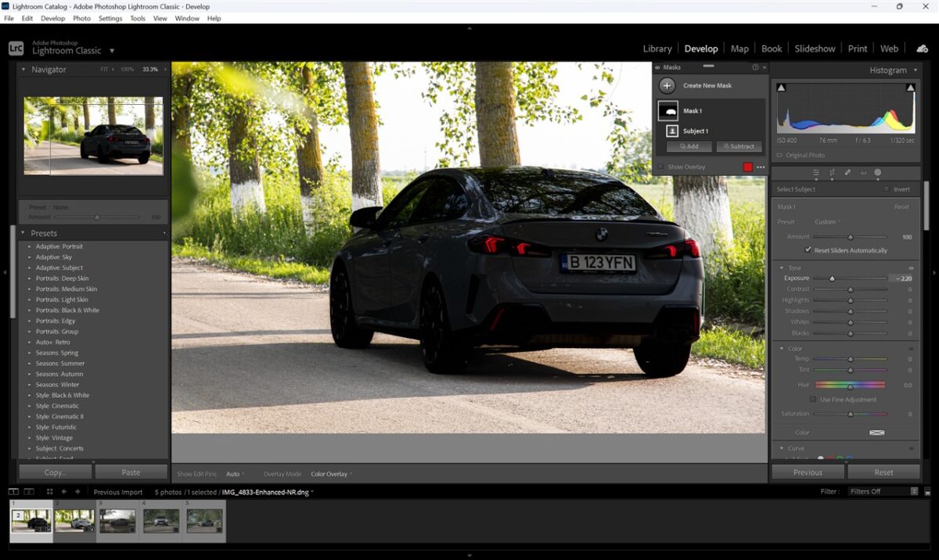
Task: Collapse the Tone section
Action: click(x=781, y=268)
